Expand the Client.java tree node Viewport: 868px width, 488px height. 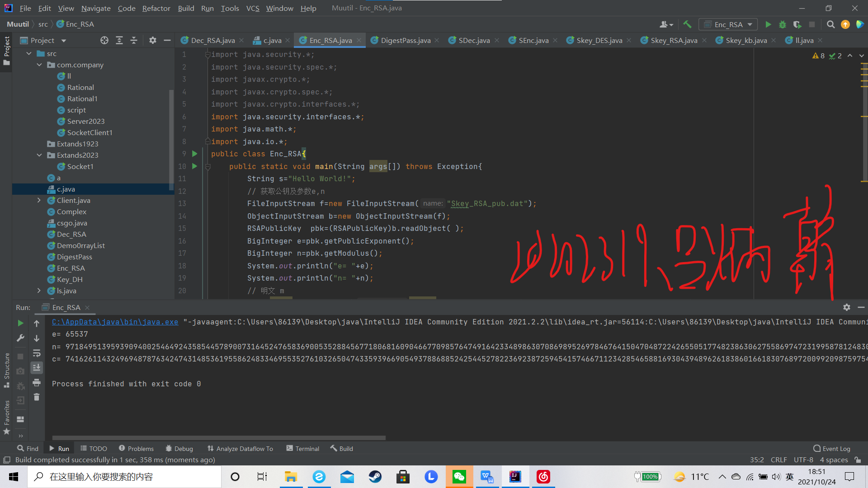[x=39, y=200]
